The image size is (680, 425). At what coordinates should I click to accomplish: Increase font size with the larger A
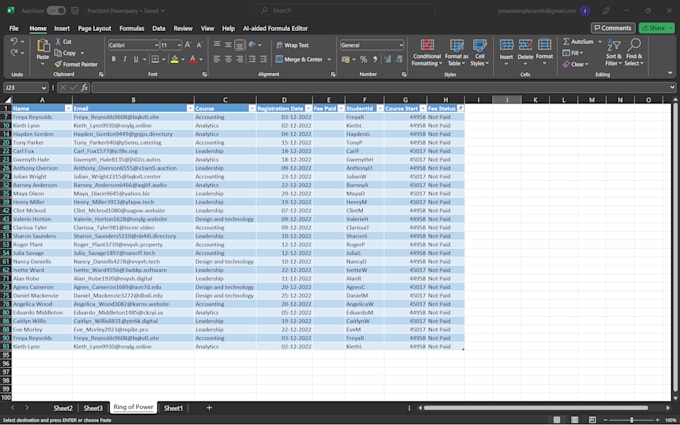click(188, 45)
